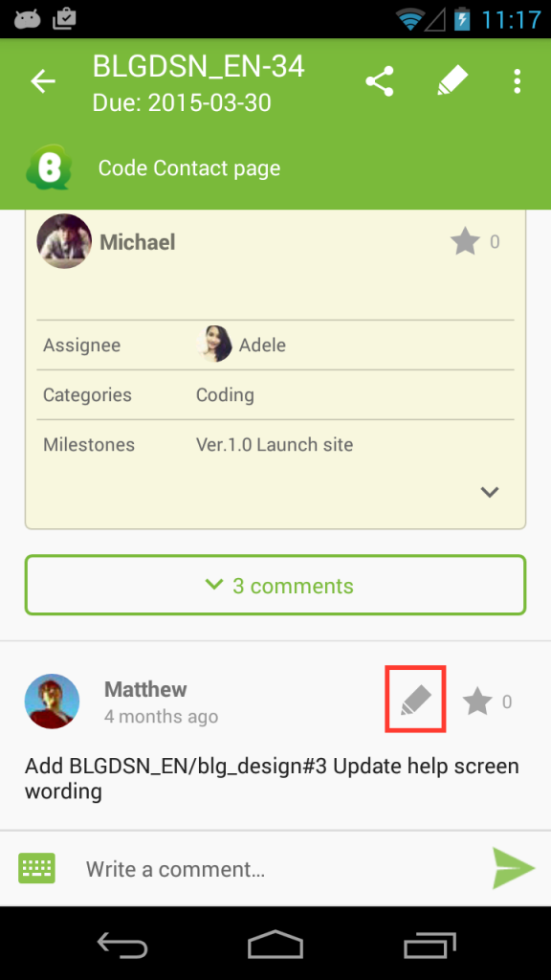Select the Coding category value

[x=225, y=395]
